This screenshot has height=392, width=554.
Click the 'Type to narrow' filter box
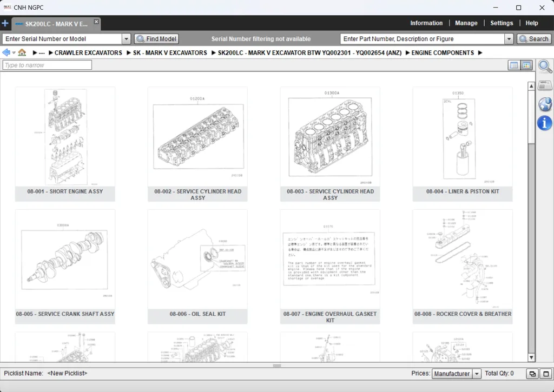(x=47, y=65)
